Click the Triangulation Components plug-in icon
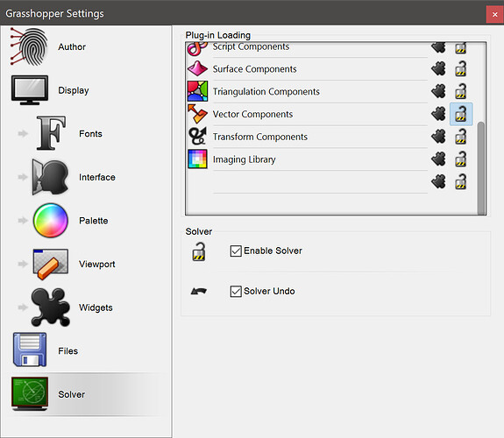 197,91
